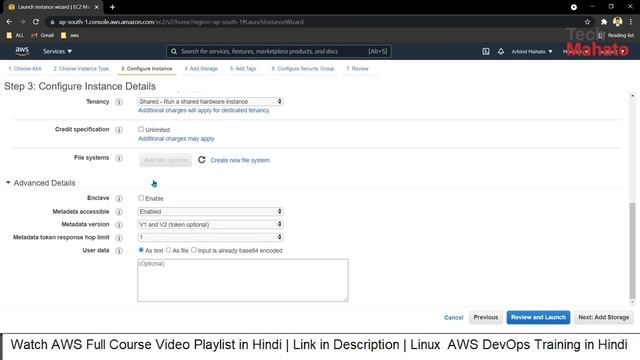Open a new browser tab
This screenshot has height=360, width=640.
pos(112,7)
